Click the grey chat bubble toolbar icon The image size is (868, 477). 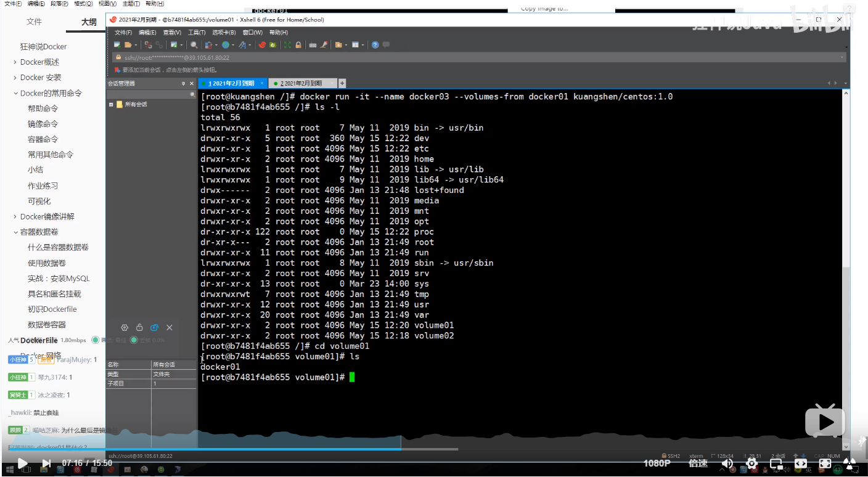(386, 45)
